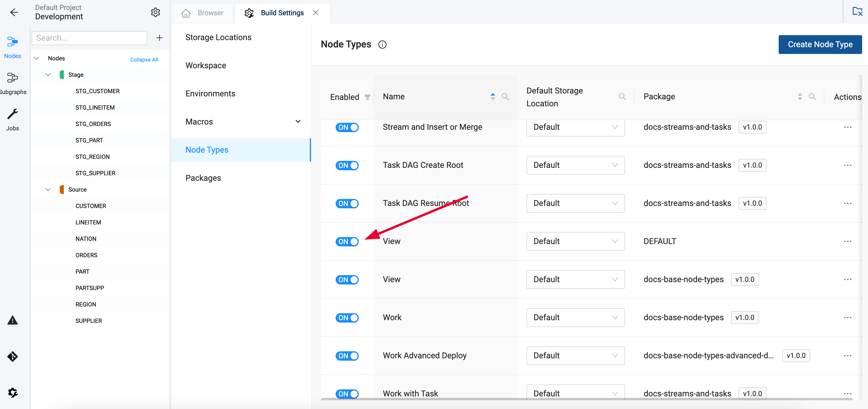Click the search icon in the Name column
This screenshot has width=868, height=409.
505,96
